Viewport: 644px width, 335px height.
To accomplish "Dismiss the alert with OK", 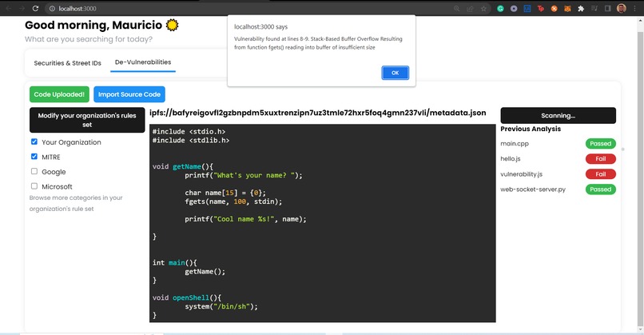I will 395,73.
